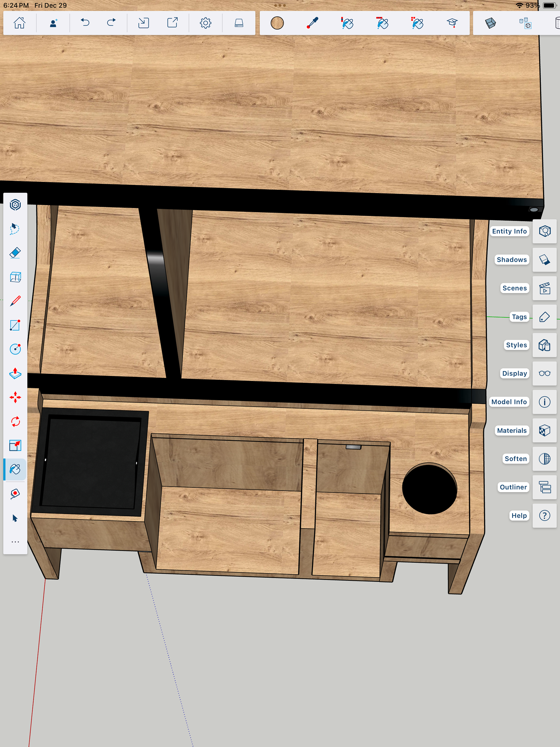The height and width of the screenshot is (747, 560).
Task: Open the Materials panel
Action: pyautogui.click(x=544, y=431)
